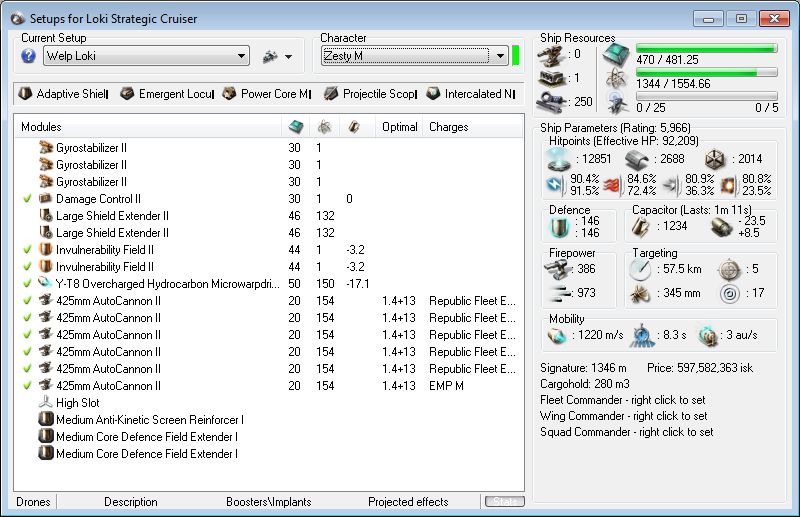
Task: Click the Firepower turret icon showing 386
Action: point(557,268)
